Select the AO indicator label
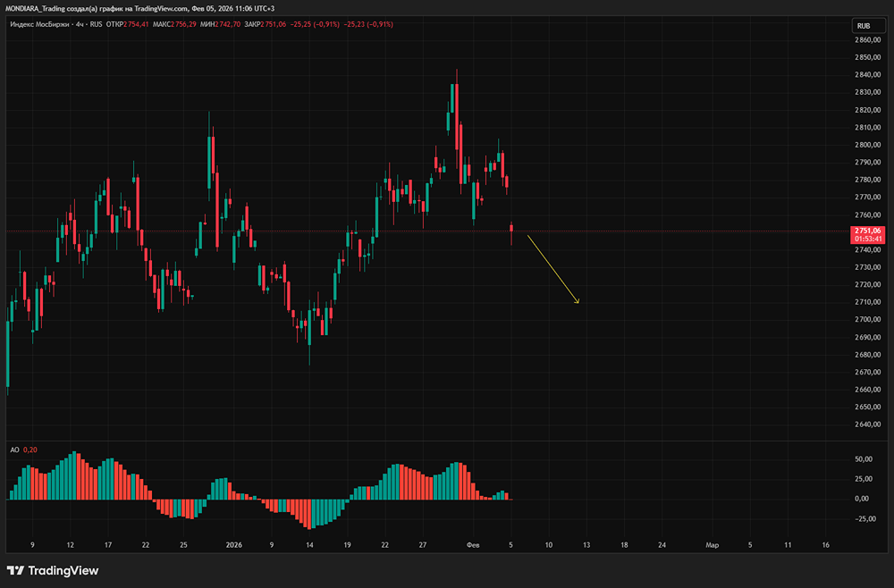Image resolution: width=894 pixels, height=588 pixels. (14, 449)
